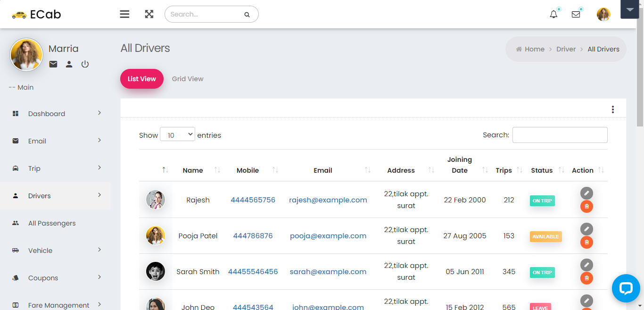The image size is (644, 310).
Task: Open the Show entries dropdown
Action: pyautogui.click(x=177, y=135)
